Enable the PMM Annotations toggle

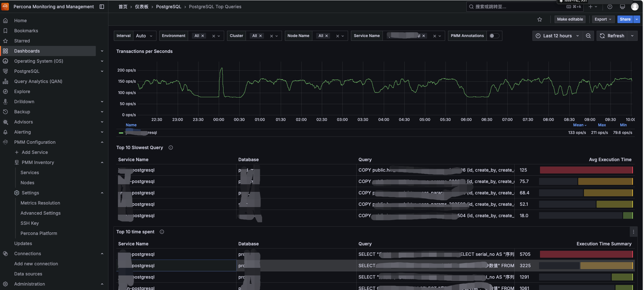494,36
